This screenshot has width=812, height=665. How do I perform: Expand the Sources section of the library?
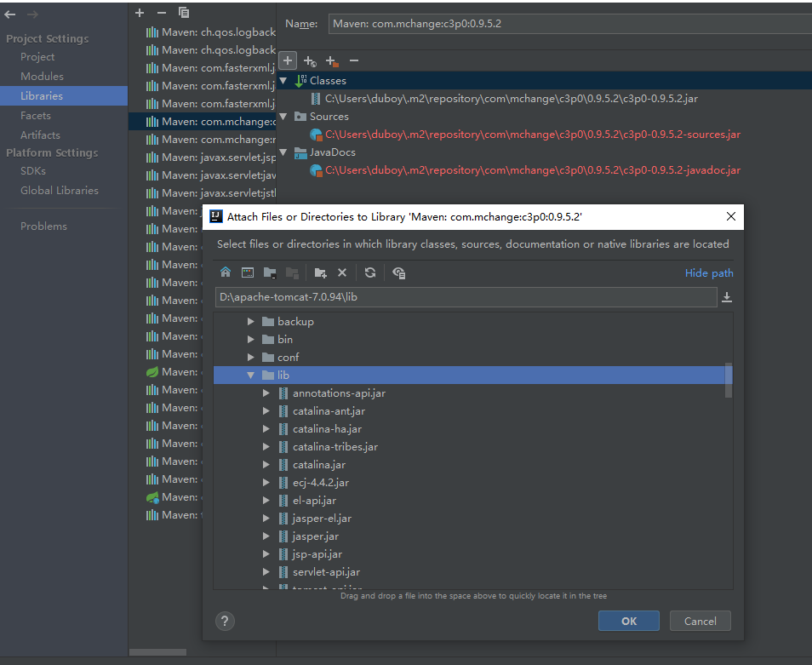click(283, 116)
